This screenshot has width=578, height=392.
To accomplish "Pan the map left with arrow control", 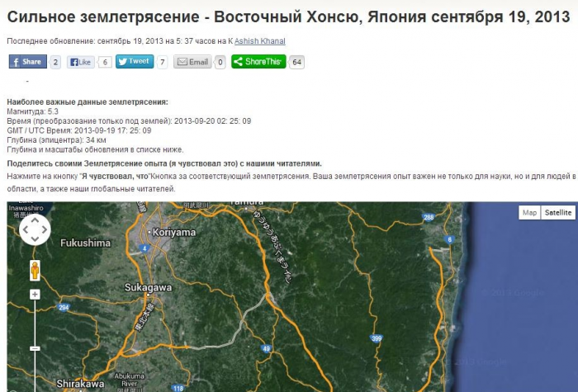I will (25, 231).
